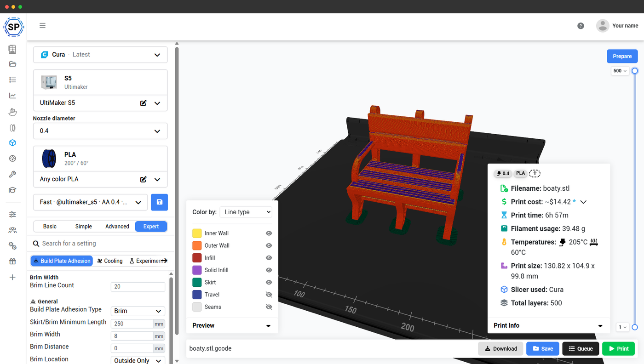Collapse the Preview panel
Screen dimensions: 644x364
(269, 326)
